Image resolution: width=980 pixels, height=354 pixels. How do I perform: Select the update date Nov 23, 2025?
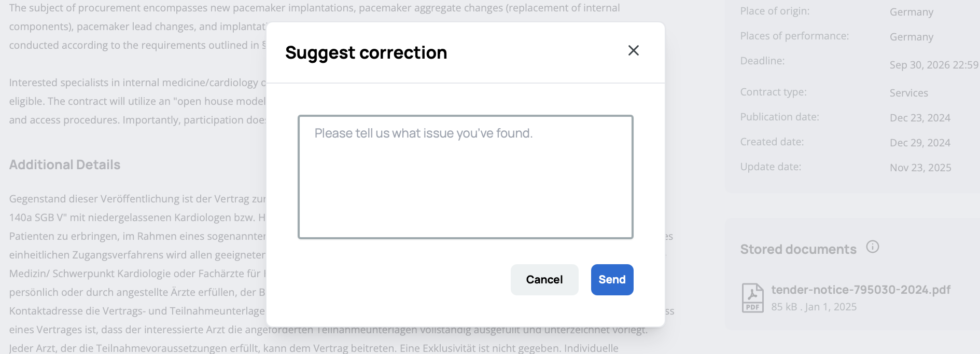pos(920,168)
